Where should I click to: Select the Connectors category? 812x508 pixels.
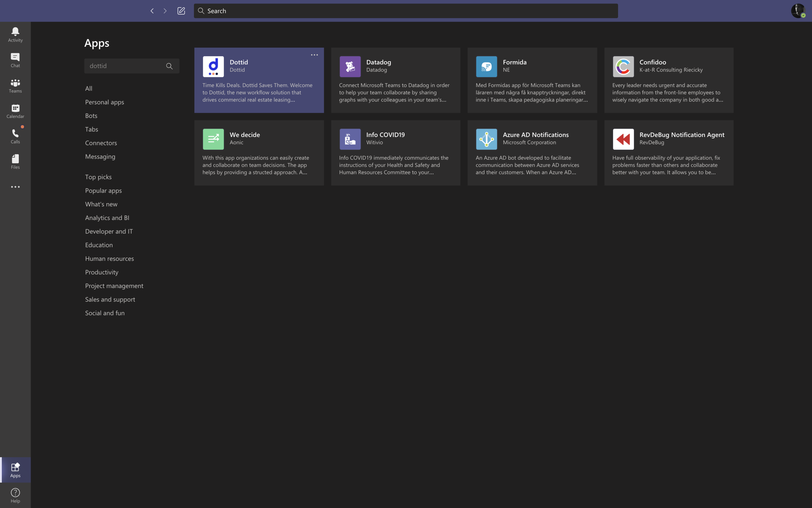tap(101, 143)
